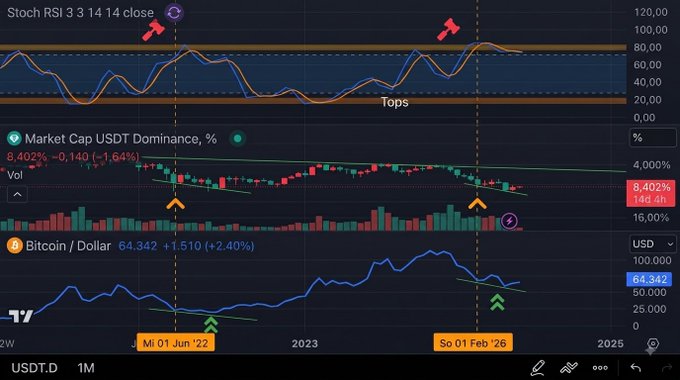Click the 4,000% dominance scale value
This screenshot has width=680, height=380.
(652, 165)
